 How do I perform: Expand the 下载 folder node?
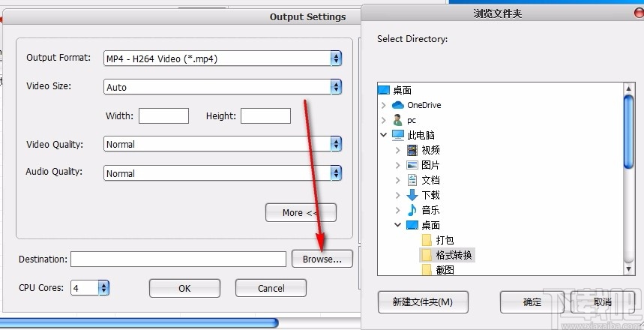point(397,195)
